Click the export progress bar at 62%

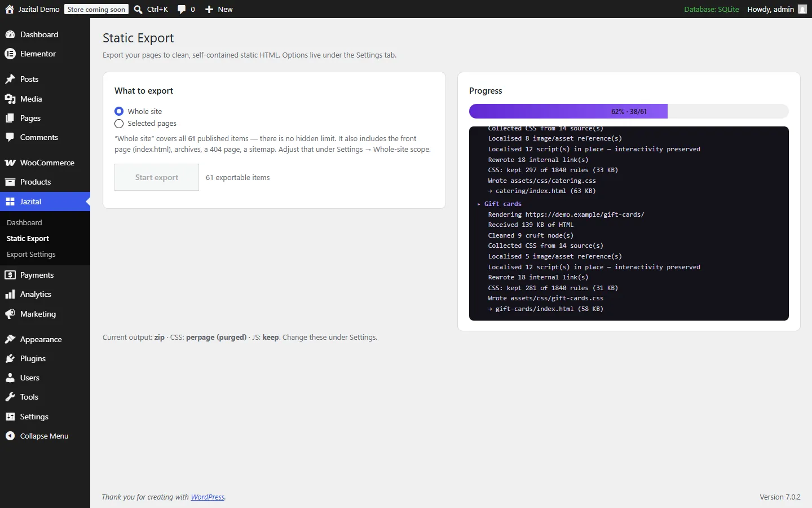tap(629, 111)
